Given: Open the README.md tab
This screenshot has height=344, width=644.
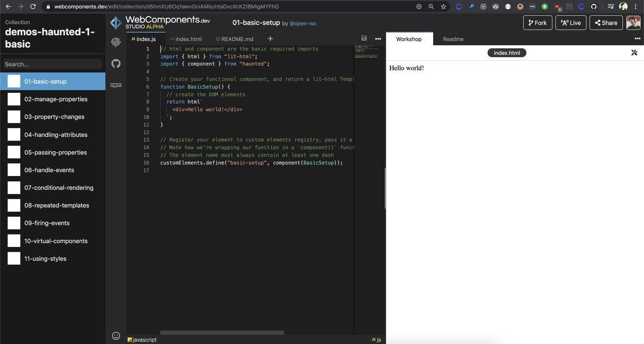Looking at the screenshot, I should click(235, 39).
